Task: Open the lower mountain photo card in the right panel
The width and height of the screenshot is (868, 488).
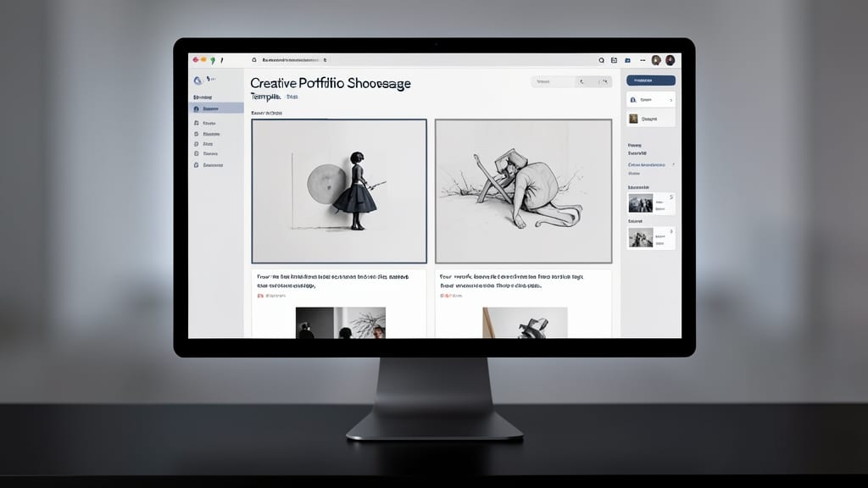Action: point(650,238)
